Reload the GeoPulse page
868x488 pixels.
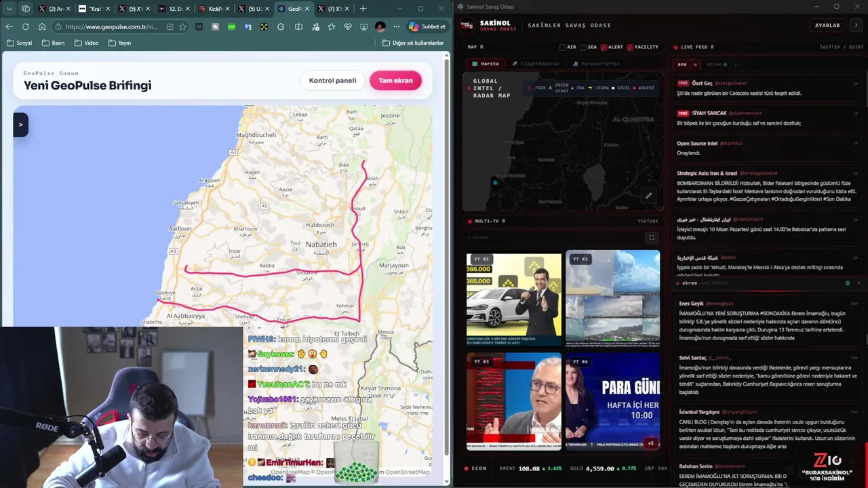click(25, 26)
